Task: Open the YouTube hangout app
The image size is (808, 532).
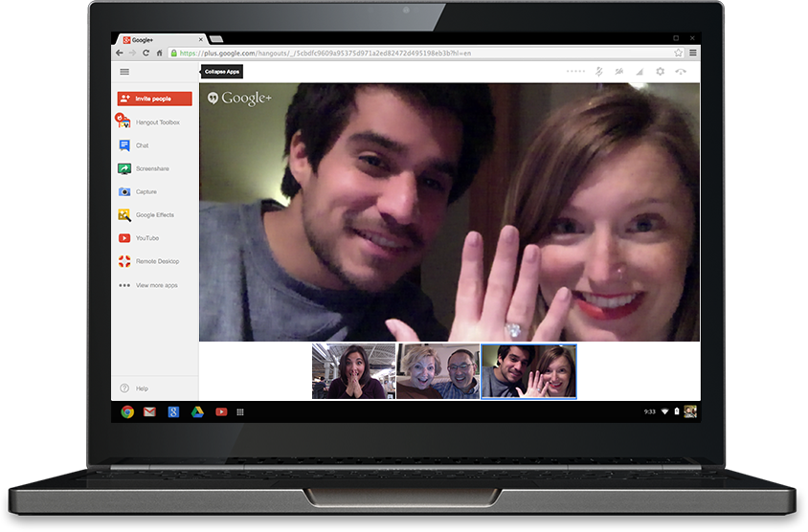Action: [146, 238]
